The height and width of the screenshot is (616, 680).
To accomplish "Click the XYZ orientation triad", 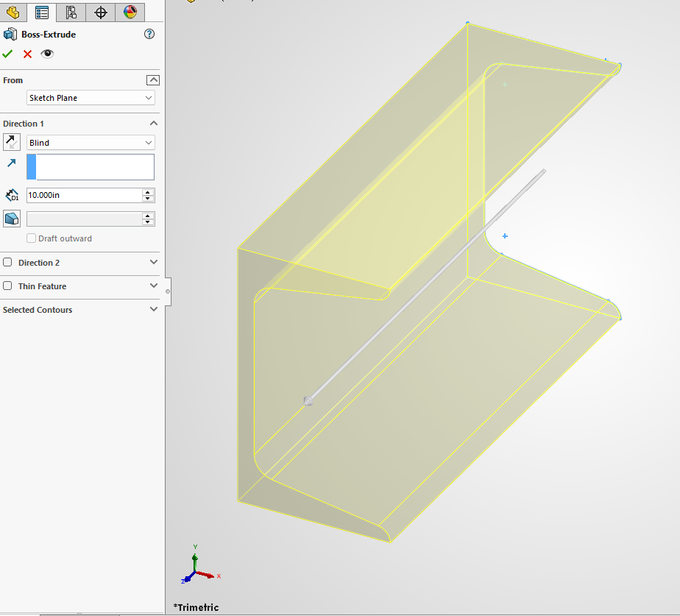I will point(200,565).
